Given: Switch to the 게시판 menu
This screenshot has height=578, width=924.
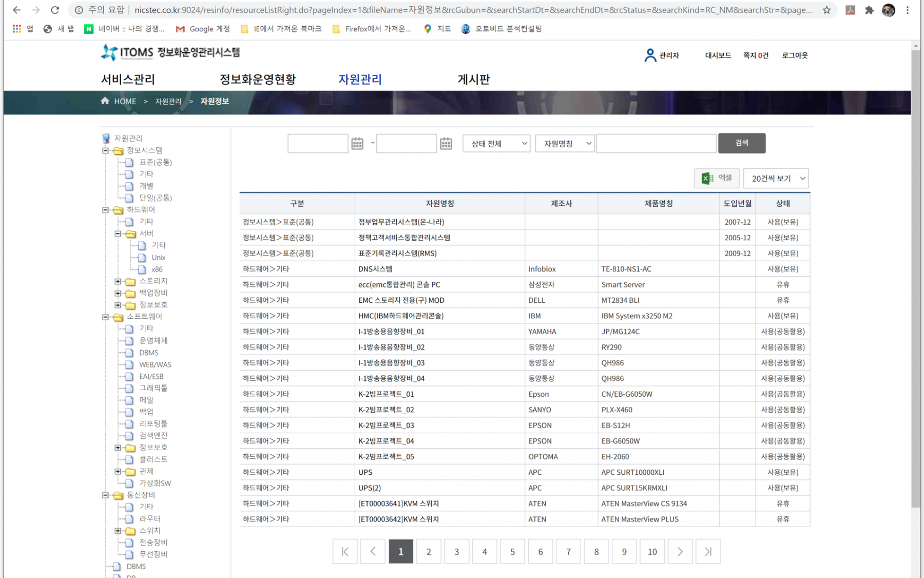Looking at the screenshot, I should [473, 80].
